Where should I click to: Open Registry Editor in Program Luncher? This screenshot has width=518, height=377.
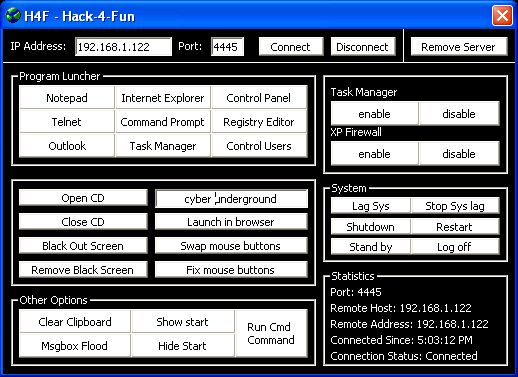click(x=259, y=122)
